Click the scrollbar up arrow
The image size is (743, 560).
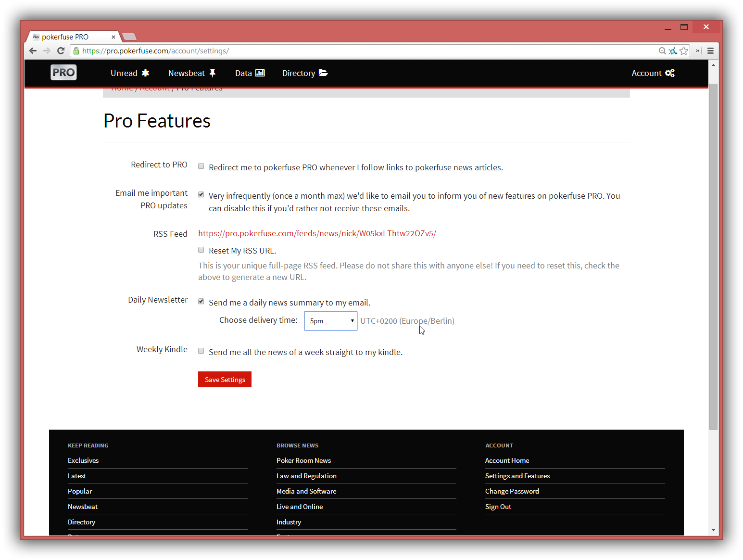click(713, 65)
